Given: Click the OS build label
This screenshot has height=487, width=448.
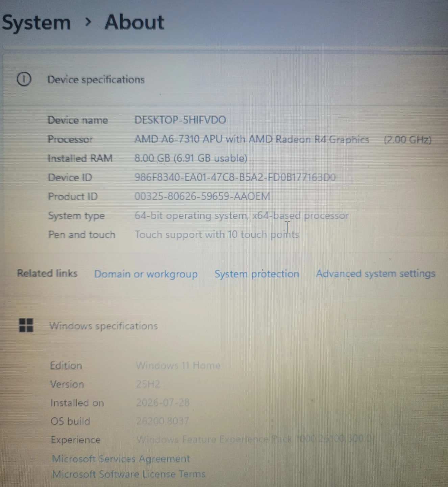Looking at the screenshot, I should point(70,421).
